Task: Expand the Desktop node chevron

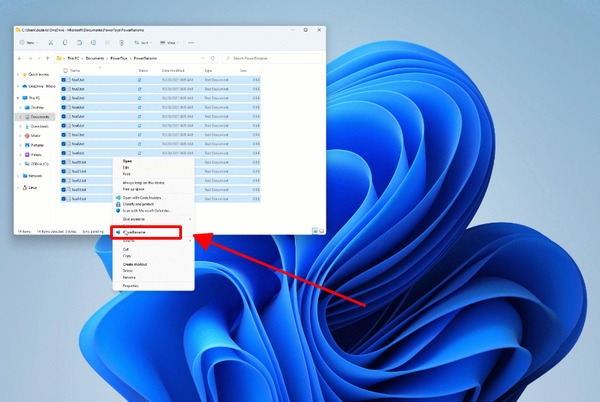Action: pos(20,108)
